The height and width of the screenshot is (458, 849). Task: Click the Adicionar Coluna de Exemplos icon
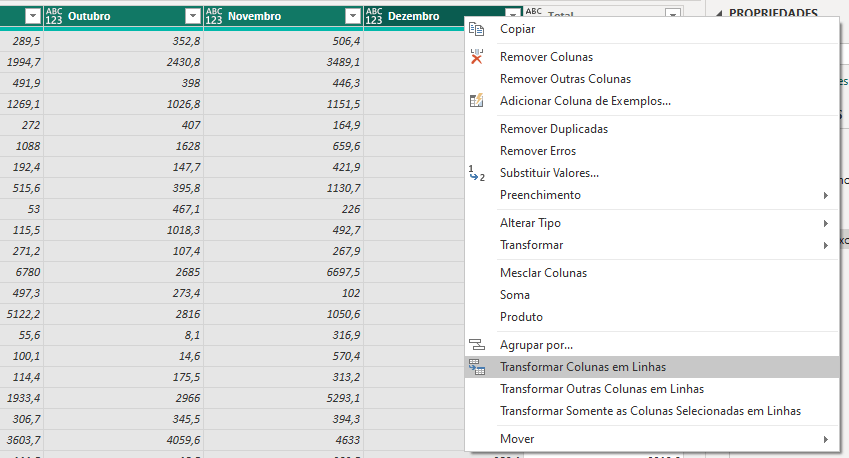[x=476, y=101]
